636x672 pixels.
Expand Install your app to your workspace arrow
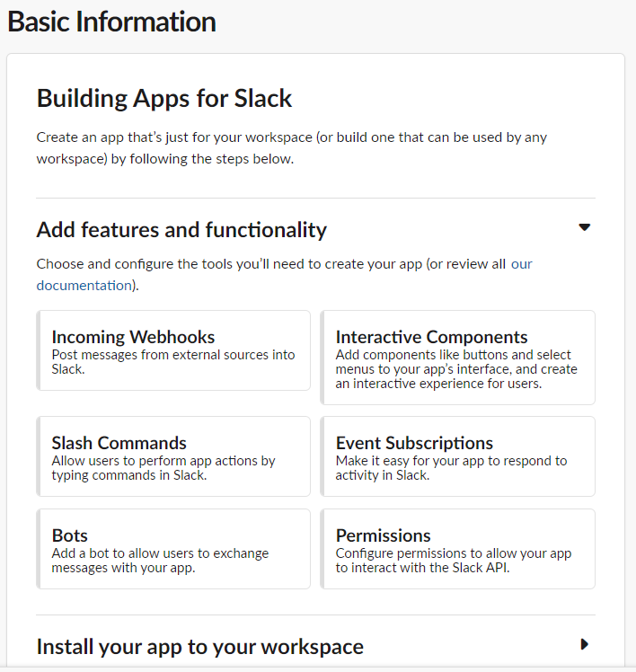point(584,644)
